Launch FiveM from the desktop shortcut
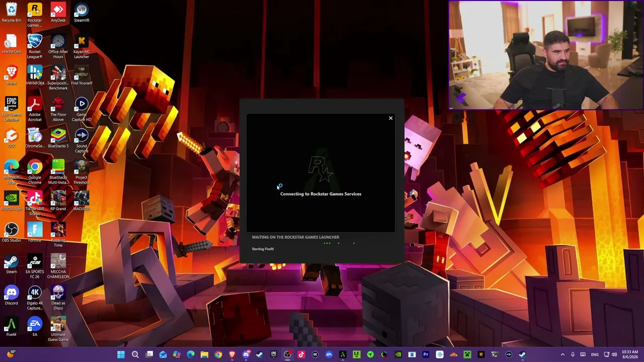 [11, 327]
